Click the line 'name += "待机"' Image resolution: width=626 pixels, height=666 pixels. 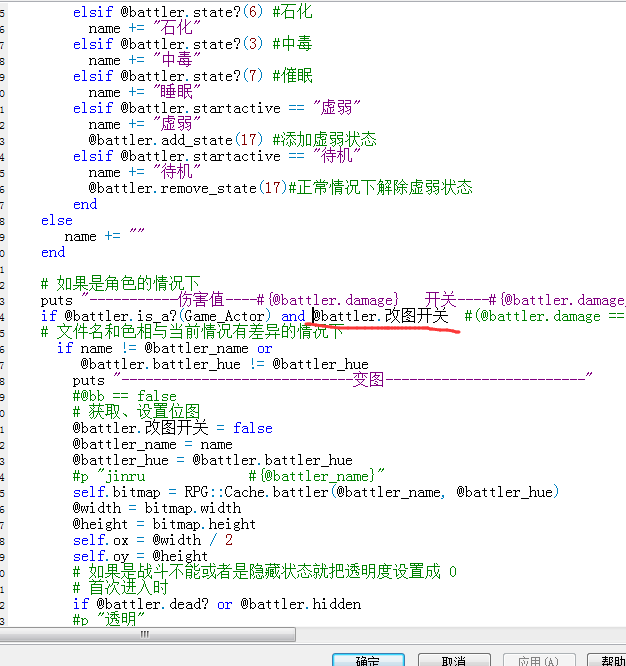[144, 172]
